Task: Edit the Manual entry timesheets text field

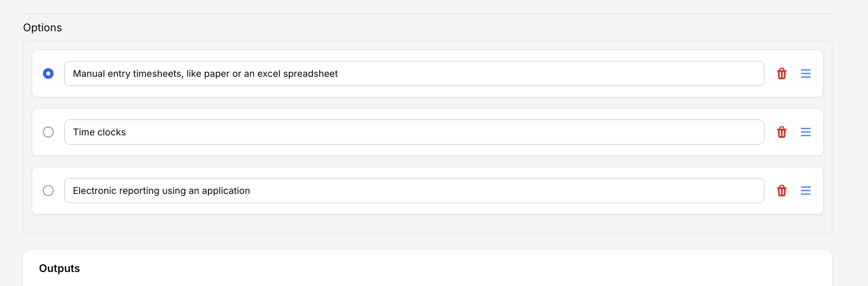Action: coord(414,73)
